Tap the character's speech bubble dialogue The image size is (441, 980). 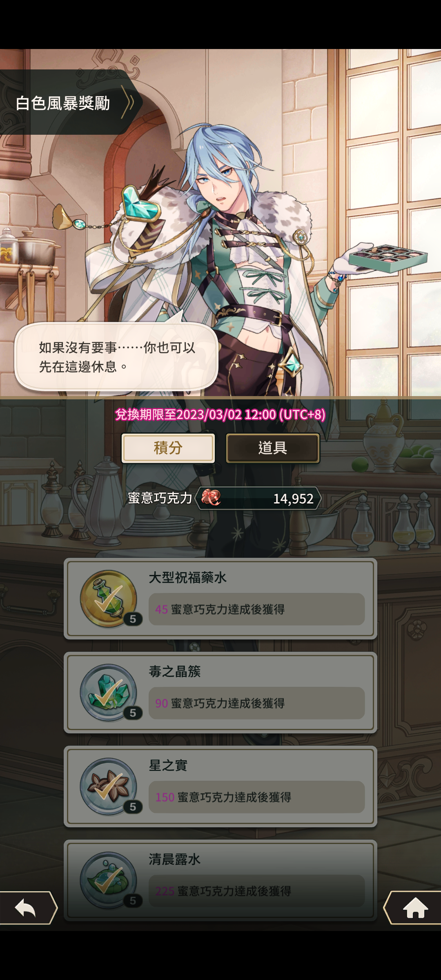(x=116, y=356)
